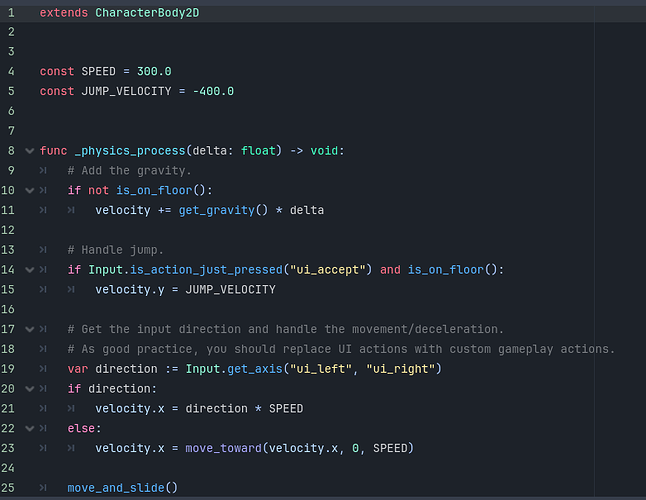Fold the jump input if-block on line 14

tap(29, 270)
